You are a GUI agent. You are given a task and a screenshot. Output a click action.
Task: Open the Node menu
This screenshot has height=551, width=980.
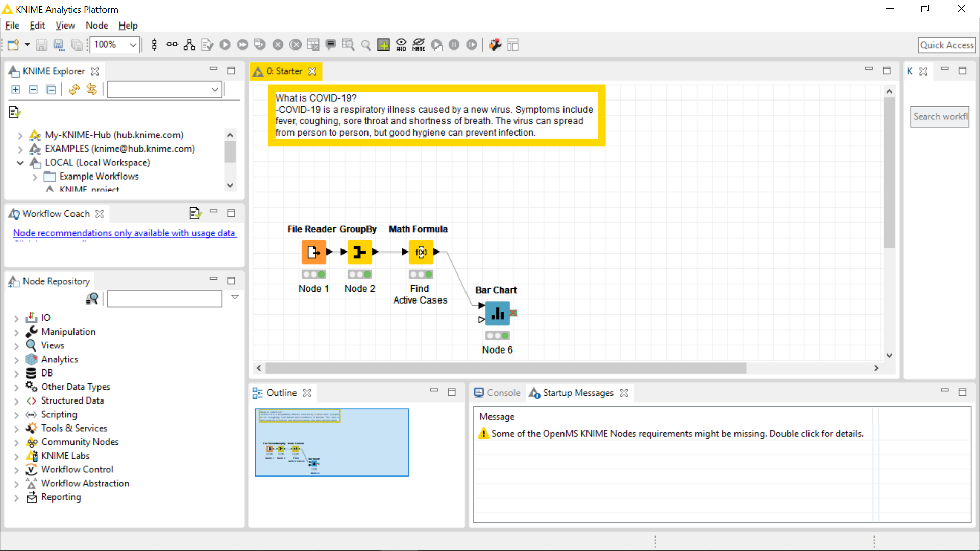pyautogui.click(x=96, y=26)
